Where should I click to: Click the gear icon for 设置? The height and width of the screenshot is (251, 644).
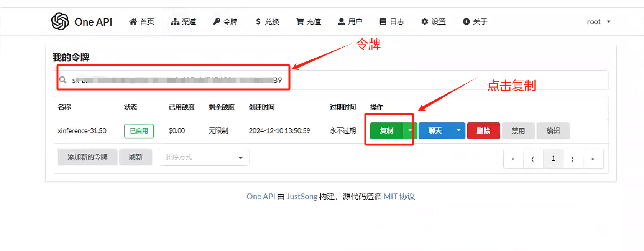coord(424,22)
